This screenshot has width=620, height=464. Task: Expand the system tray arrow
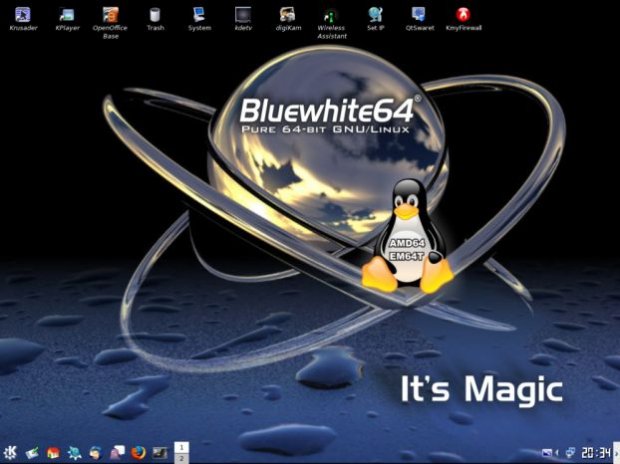[557, 452]
